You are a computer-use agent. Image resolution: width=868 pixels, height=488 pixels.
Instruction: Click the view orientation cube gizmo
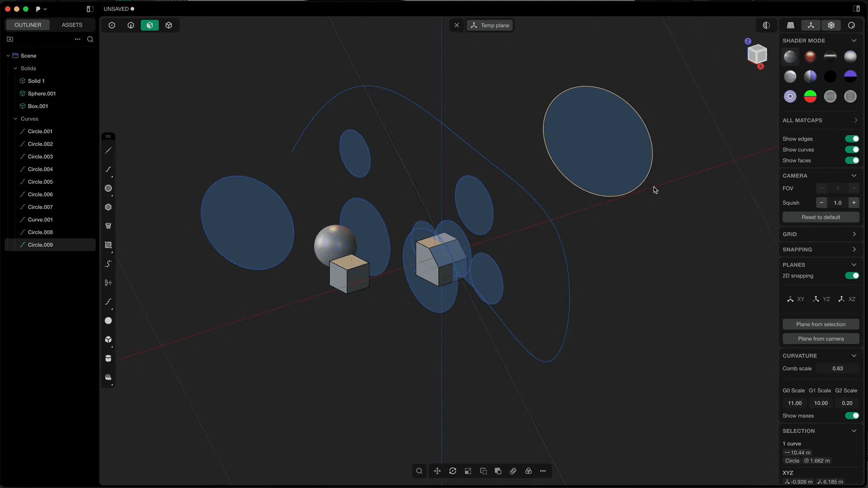tap(757, 54)
